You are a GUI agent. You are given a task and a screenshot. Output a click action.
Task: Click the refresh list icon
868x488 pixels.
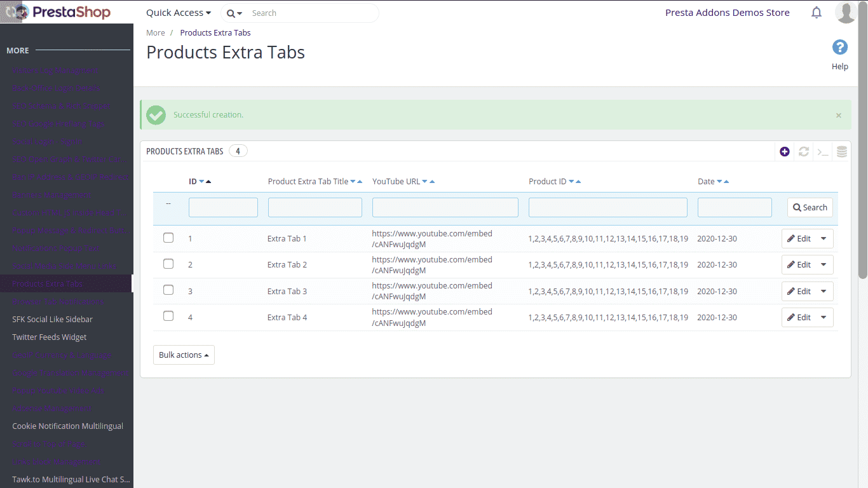[804, 152]
